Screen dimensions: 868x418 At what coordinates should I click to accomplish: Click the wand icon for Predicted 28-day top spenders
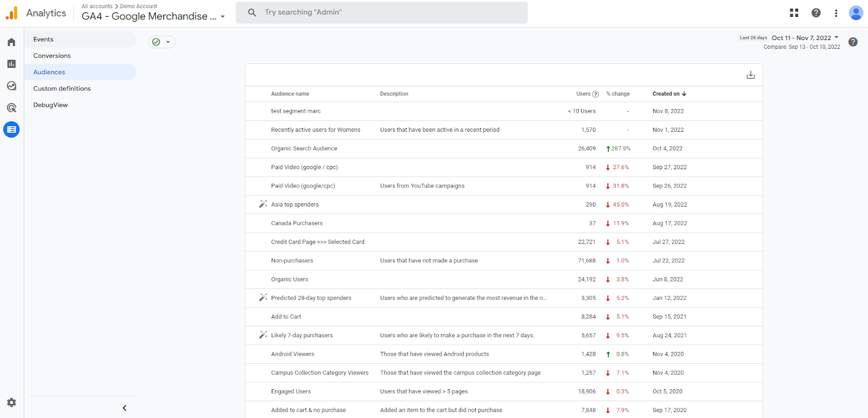pos(263,298)
